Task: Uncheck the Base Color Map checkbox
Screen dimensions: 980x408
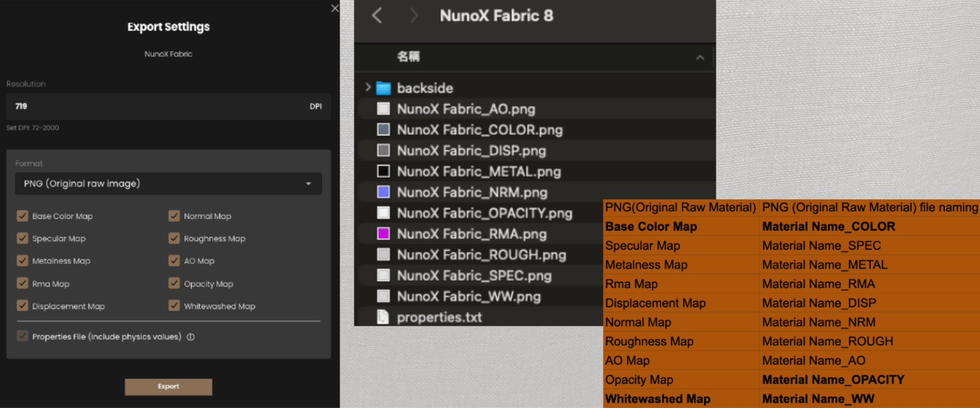Action: 22,216
